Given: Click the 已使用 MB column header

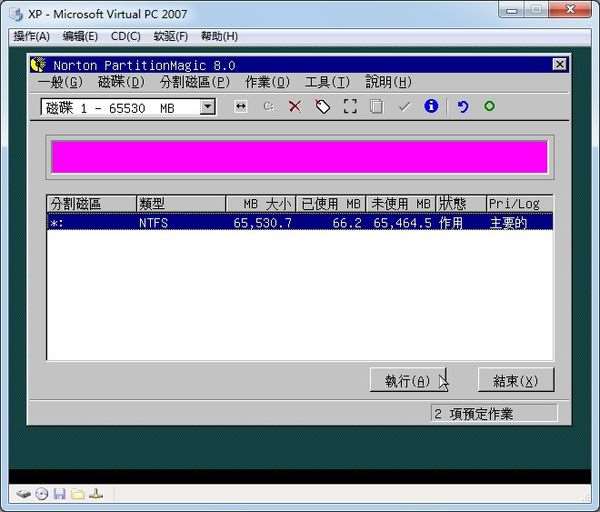Looking at the screenshot, I should click(331, 204).
